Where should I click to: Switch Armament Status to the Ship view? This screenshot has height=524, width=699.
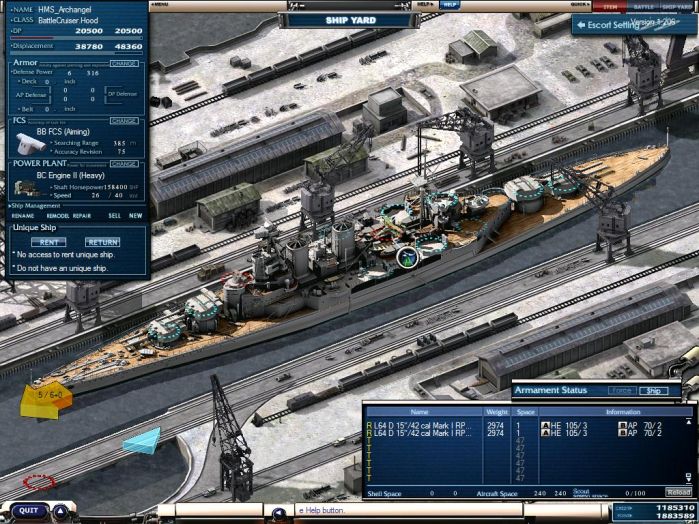(654, 391)
